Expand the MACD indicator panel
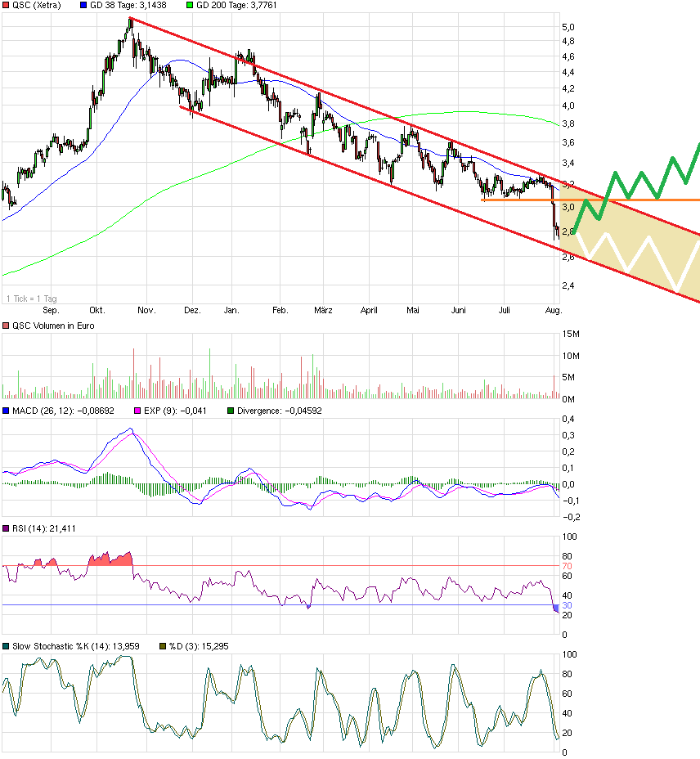This screenshot has width=700, height=759. point(7,411)
